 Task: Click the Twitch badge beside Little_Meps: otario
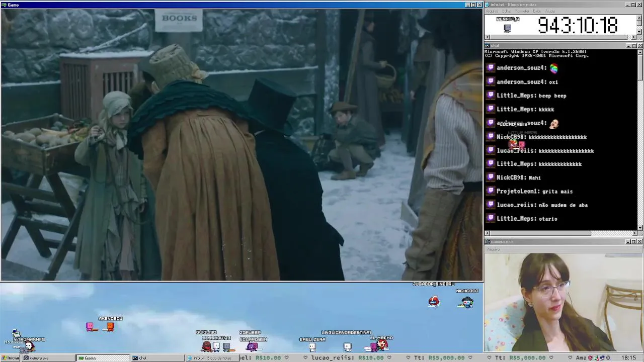pyautogui.click(x=491, y=218)
